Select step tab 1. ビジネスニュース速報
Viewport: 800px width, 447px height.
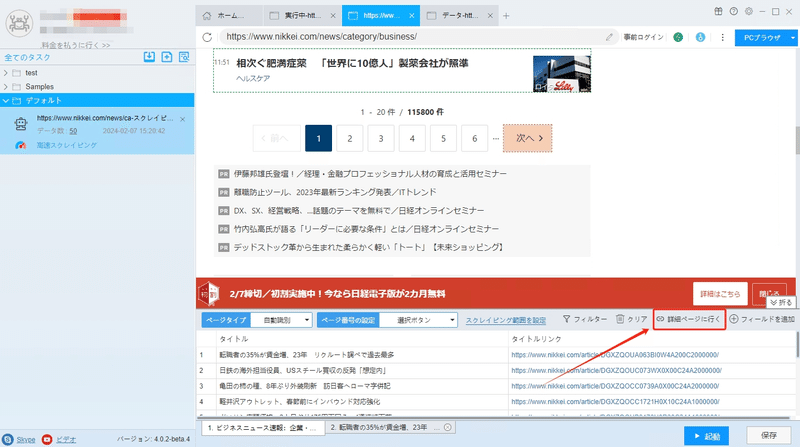[x=263, y=428]
